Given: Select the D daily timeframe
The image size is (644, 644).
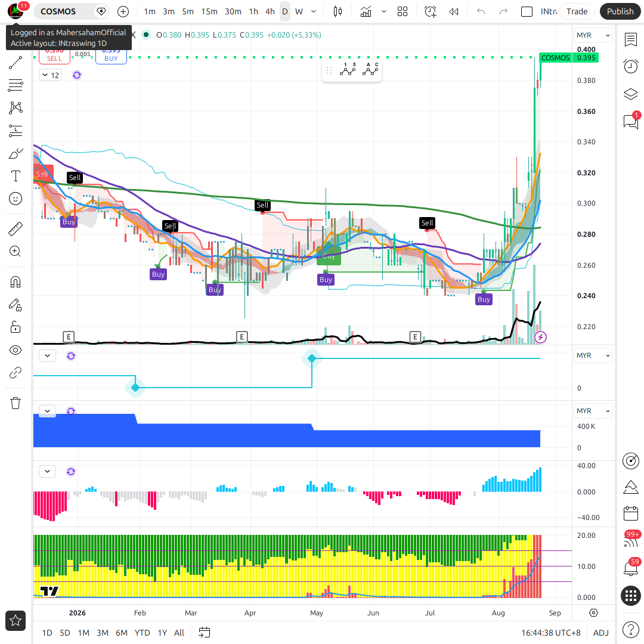Looking at the screenshot, I should (x=284, y=11).
